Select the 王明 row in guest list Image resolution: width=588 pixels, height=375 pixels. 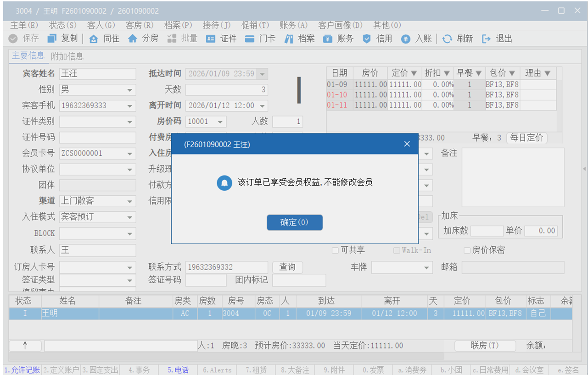291,314
